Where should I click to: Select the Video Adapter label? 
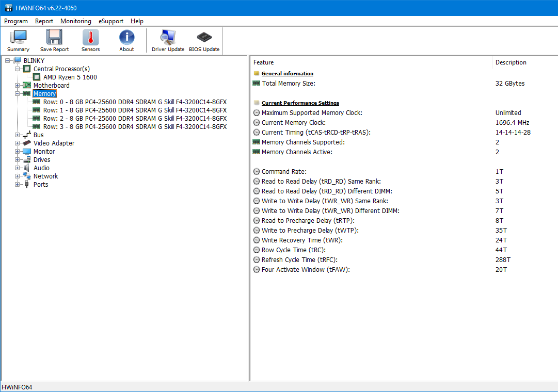tap(54, 143)
